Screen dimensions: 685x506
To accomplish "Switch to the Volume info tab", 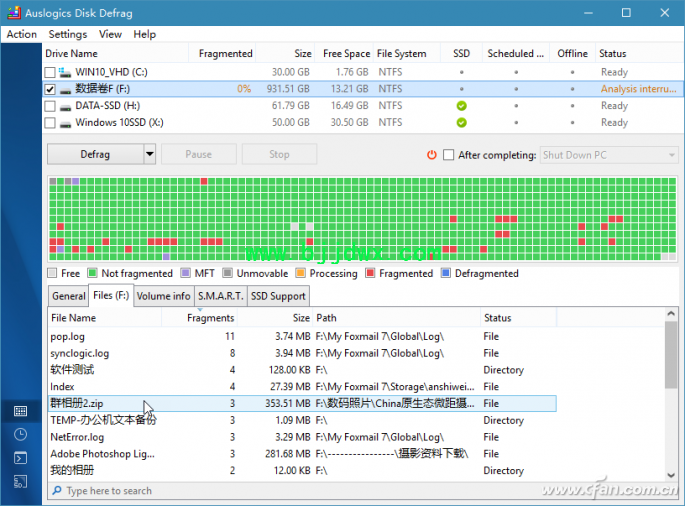I will pos(163,296).
